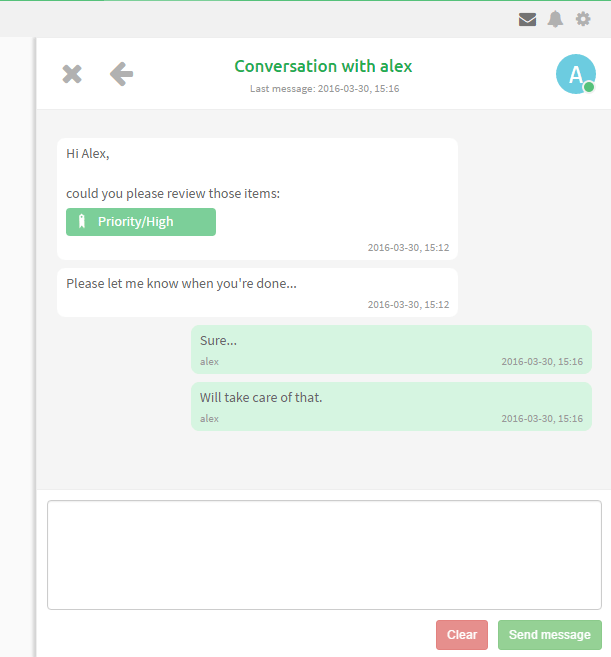Image resolution: width=611 pixels, height=657 pixels.
Task: Close the conversation panel with X
Action: [x=72, y=74]
